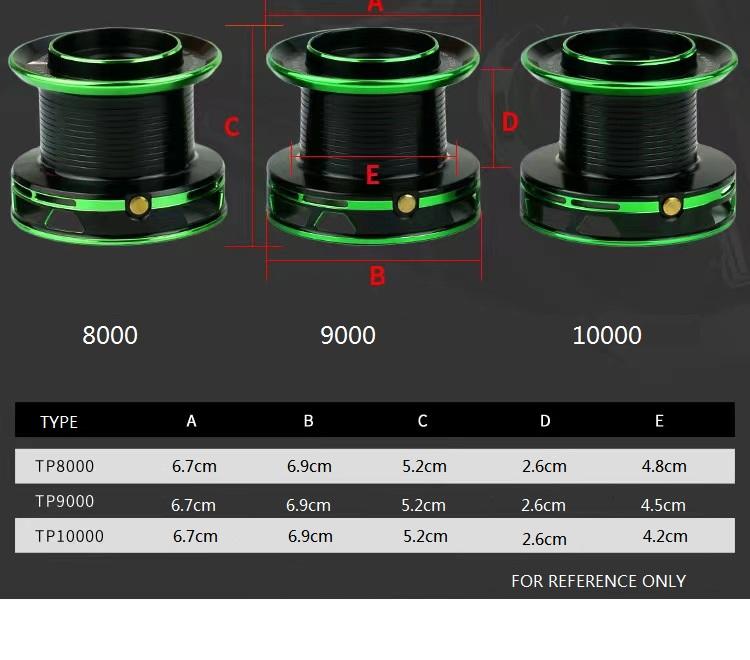Screen dimensions: 750x660
Task: Click the D column header in the table
Action: pyautogui.click(x=545, y=421)
